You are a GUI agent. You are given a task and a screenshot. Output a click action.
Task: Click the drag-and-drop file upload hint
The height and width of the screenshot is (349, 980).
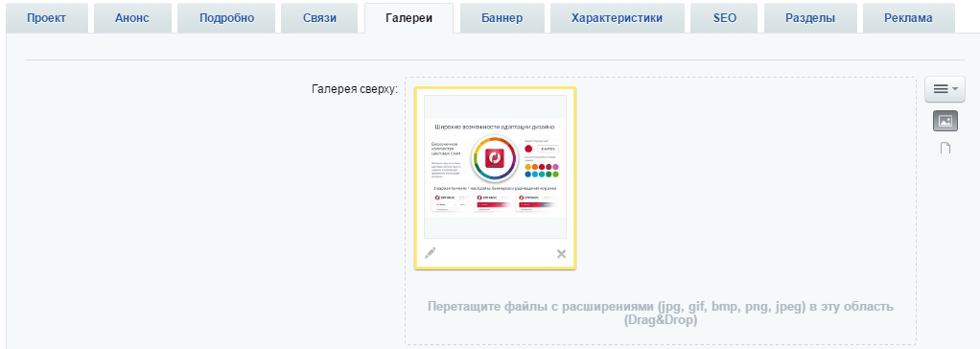[x=661, y=314]
